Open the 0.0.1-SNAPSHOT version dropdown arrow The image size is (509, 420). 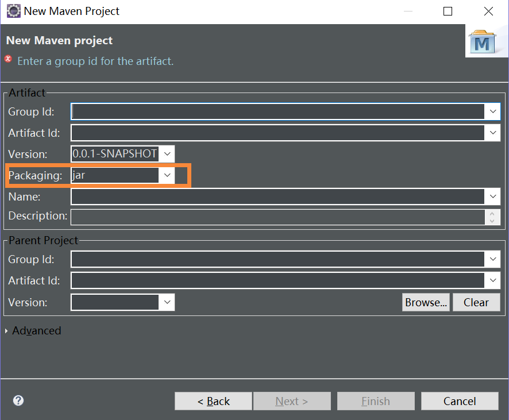point(167,154)
